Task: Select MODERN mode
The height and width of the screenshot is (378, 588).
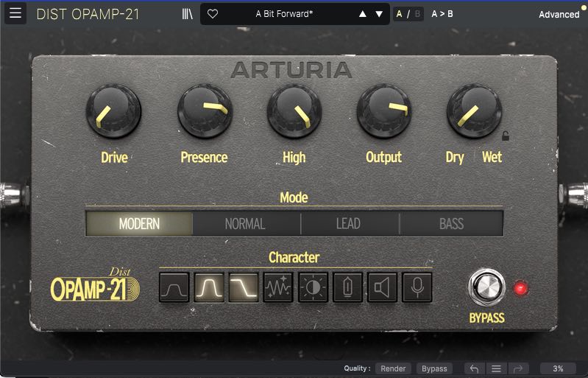Action: click(x=139, y=224)
